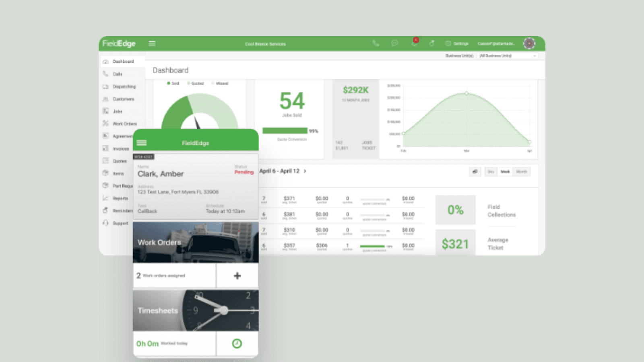Open the Support headset icon in sidebar
Viewport: 644px width, 362px height.
tap(105, 223)
